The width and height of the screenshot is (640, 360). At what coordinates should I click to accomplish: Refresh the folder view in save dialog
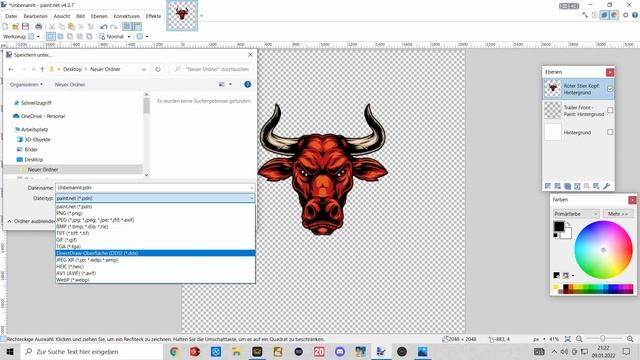pyautogui.click(x=158, y=69)
